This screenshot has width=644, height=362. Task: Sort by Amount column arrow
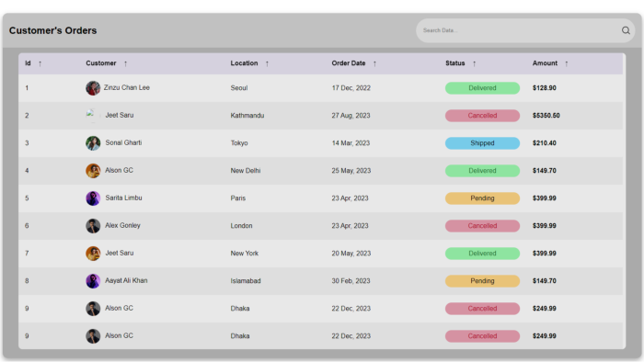coord(567,63)
